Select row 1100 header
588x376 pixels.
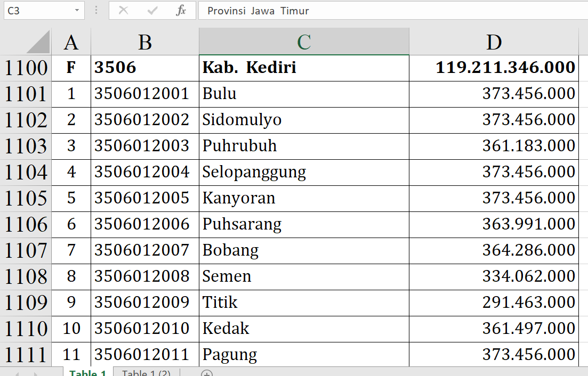click(26, 68)
